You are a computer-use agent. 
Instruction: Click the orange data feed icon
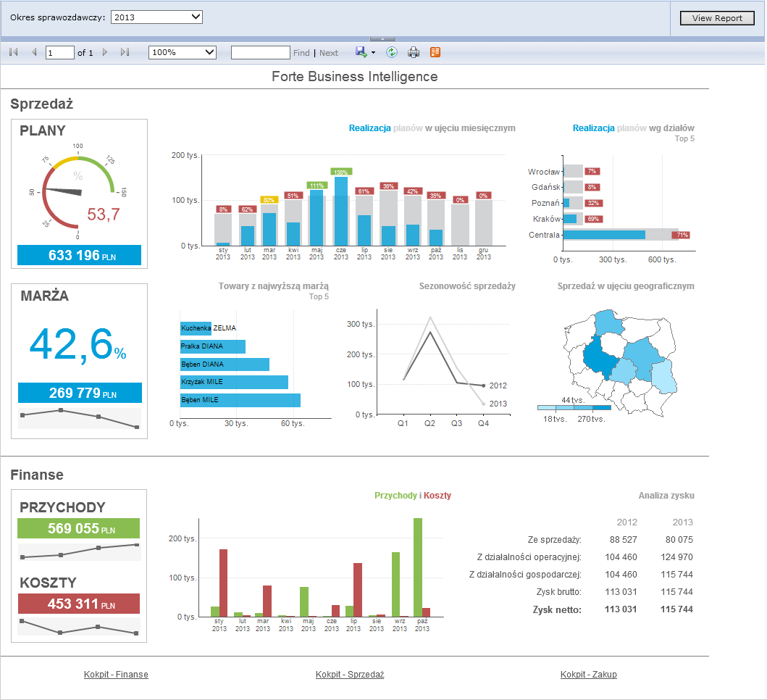pyautogui.click(x=435, y=52)
